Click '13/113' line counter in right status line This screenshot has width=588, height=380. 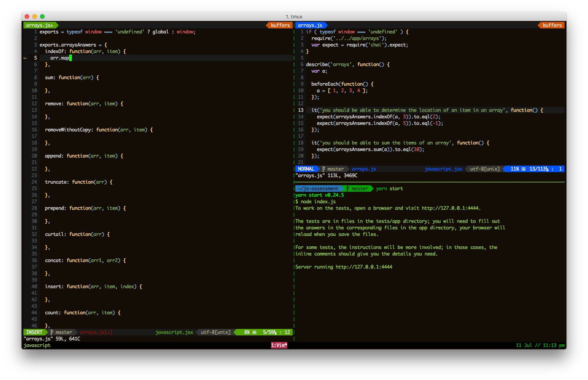[x=538, y=169]
